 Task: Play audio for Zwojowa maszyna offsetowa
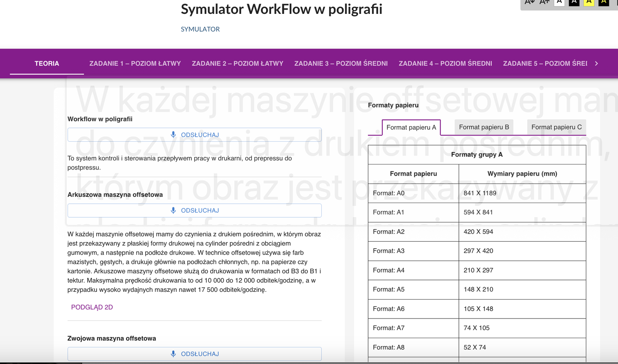(x=195, y=354)
